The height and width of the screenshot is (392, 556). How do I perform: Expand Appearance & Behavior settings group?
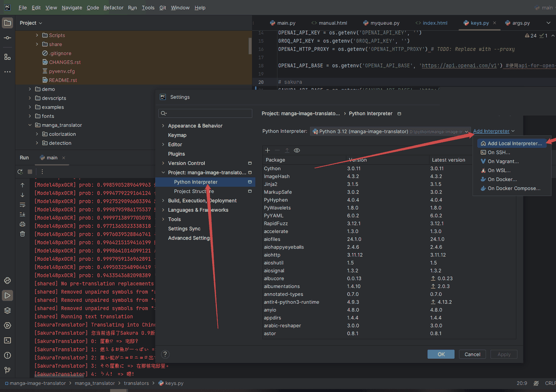tap(163, 126)
